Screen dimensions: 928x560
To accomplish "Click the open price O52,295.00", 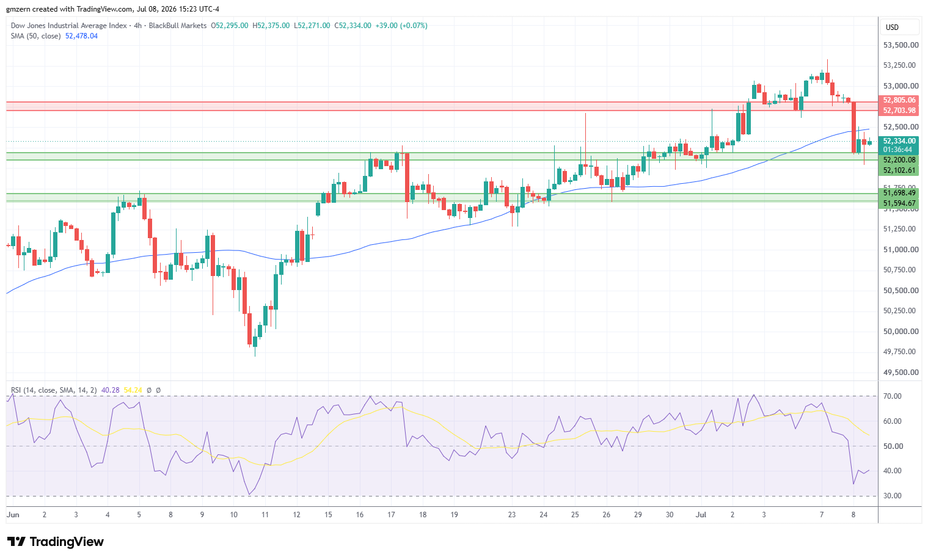I will (230, 26).
